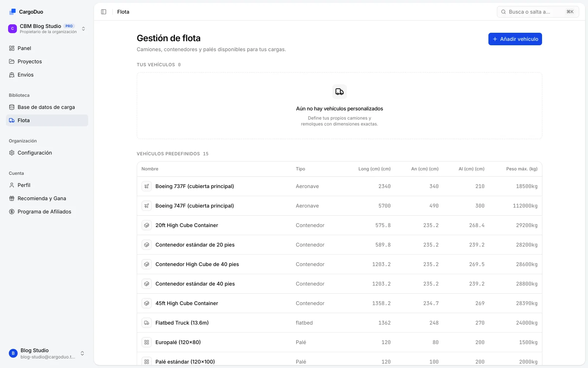Click the container icon for 20ft High Cube
588x368 pixels.
click(147, 225)
